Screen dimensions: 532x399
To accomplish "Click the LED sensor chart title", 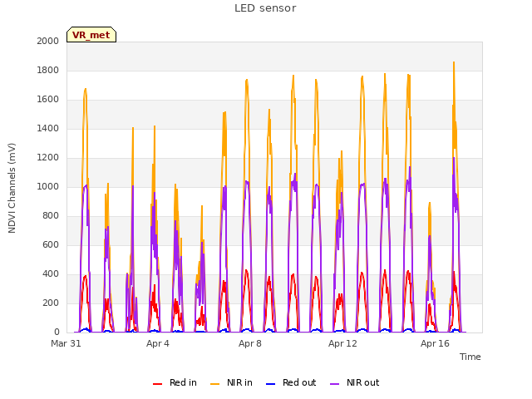I will (x=265, y=8).
